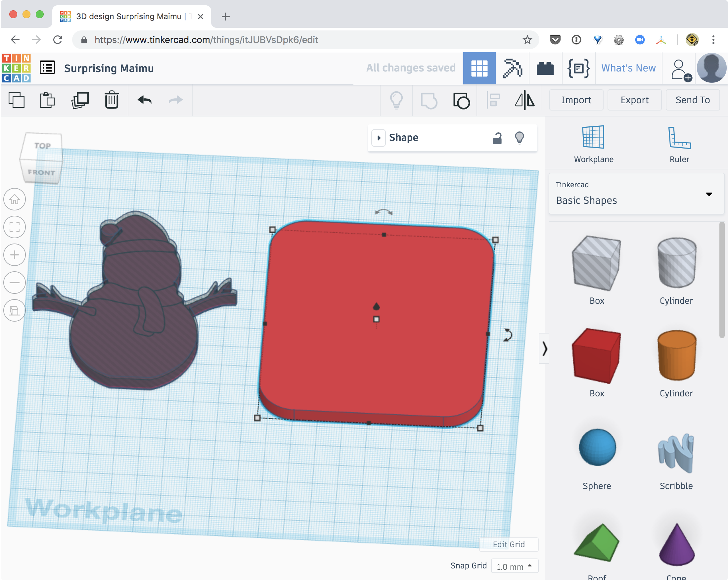Click the Home view icon
Screen dimensions: 728x581
click(x=15, y=199)
